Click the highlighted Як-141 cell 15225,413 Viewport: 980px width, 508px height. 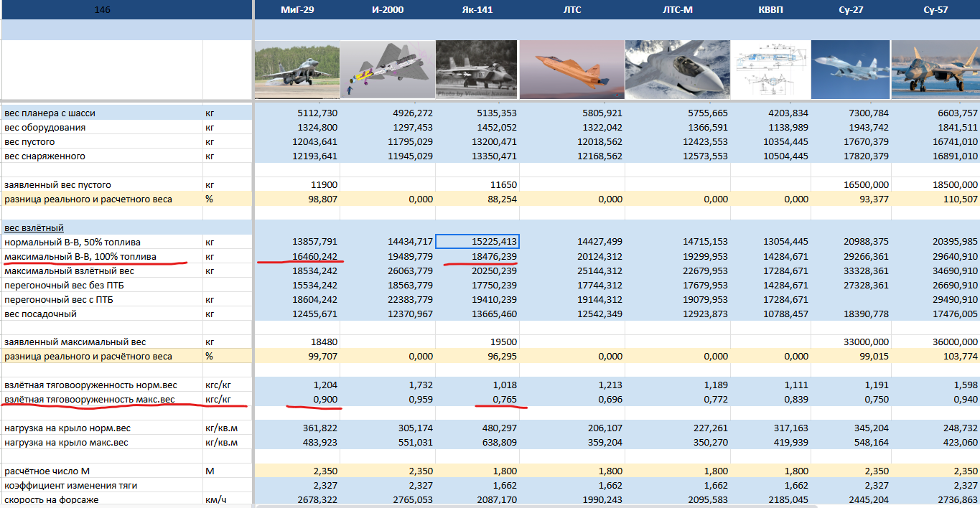477,242
